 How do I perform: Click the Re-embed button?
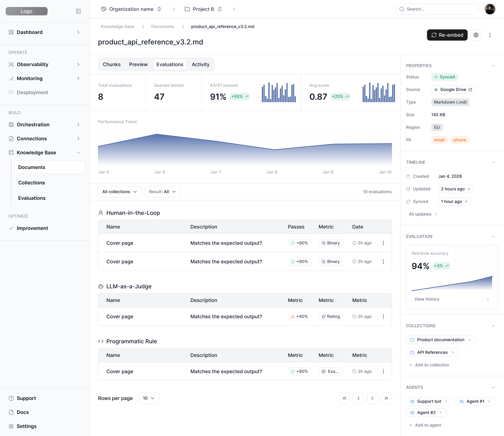click(x=447, y=35)
